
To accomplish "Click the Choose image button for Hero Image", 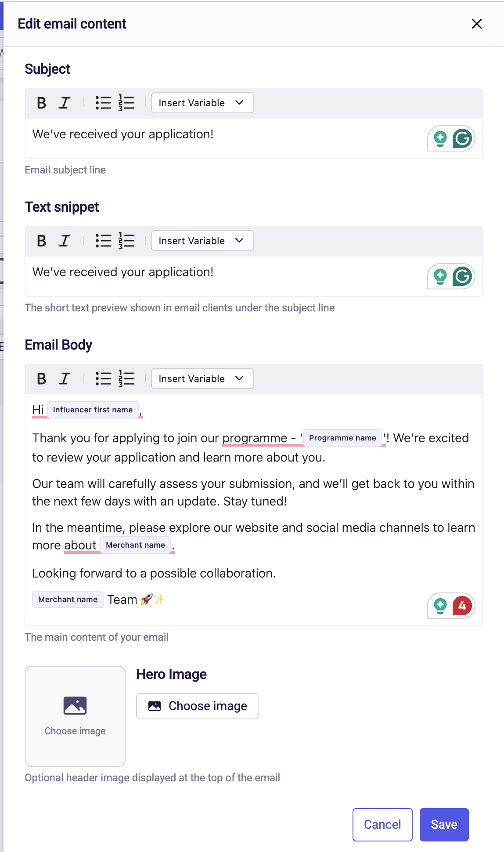I will tap(197, 706).
